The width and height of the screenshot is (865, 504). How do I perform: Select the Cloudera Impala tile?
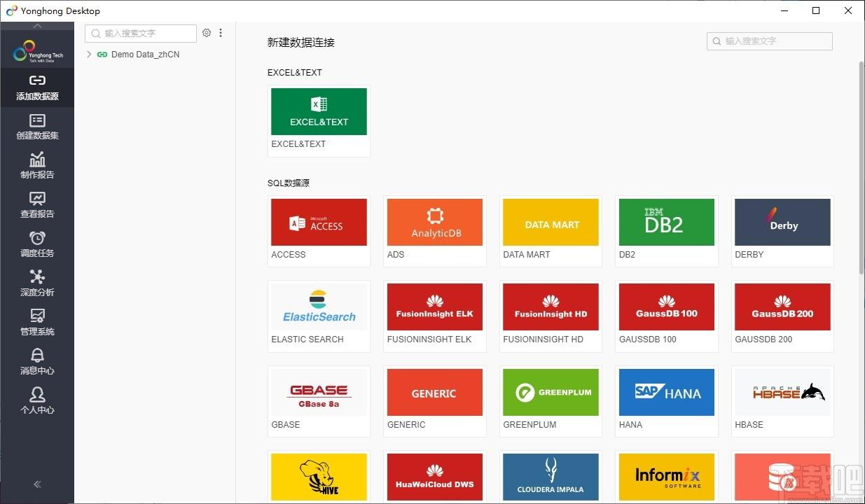tap(551, 477)
